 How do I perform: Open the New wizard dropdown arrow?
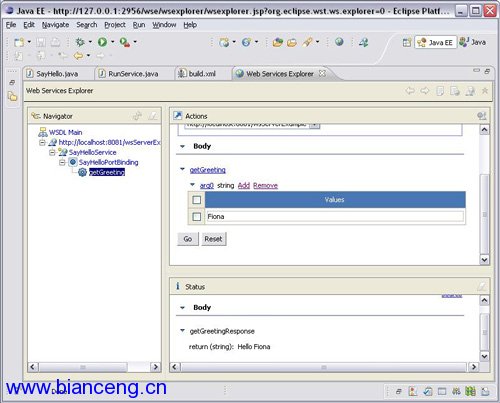click(x=29, y=42)
